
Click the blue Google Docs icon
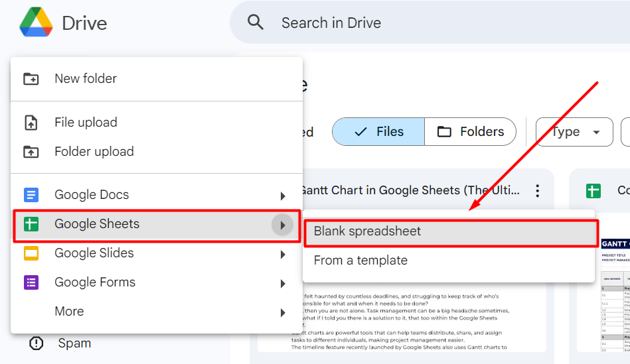pyautogui.click(x=31, y=195)
